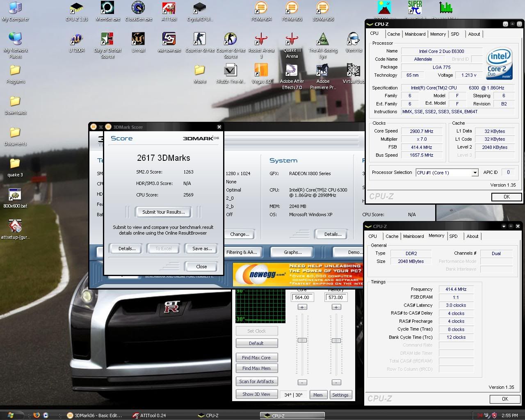Open the CrystalCPUID desktop icon
This screenshot has width=525, height=420.
point(200,11)
